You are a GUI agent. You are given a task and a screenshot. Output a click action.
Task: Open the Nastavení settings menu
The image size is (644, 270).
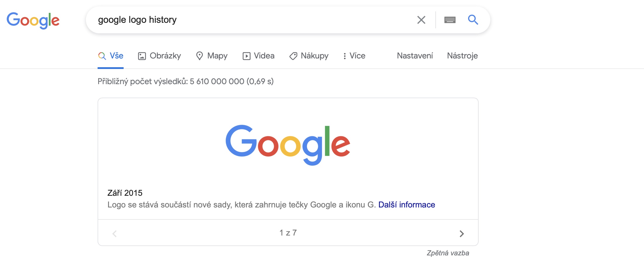click(x=415, y=56)
